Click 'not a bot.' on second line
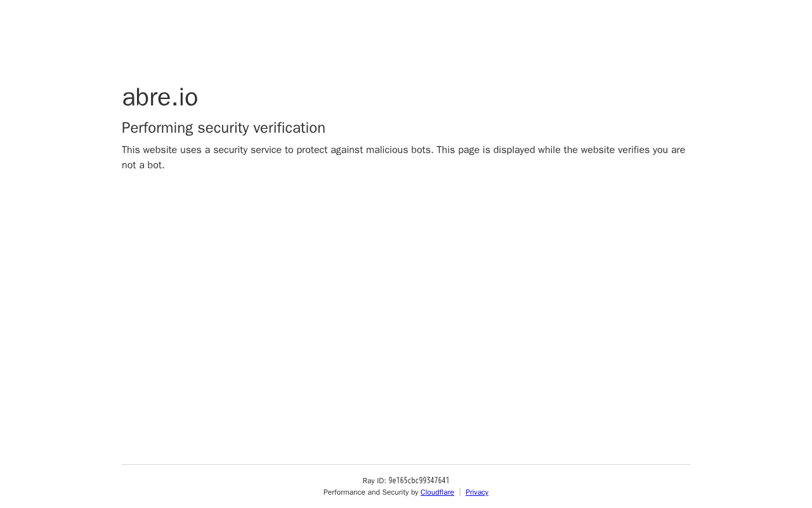This screenshot has height=508, width=812. (x=143, y=165)
